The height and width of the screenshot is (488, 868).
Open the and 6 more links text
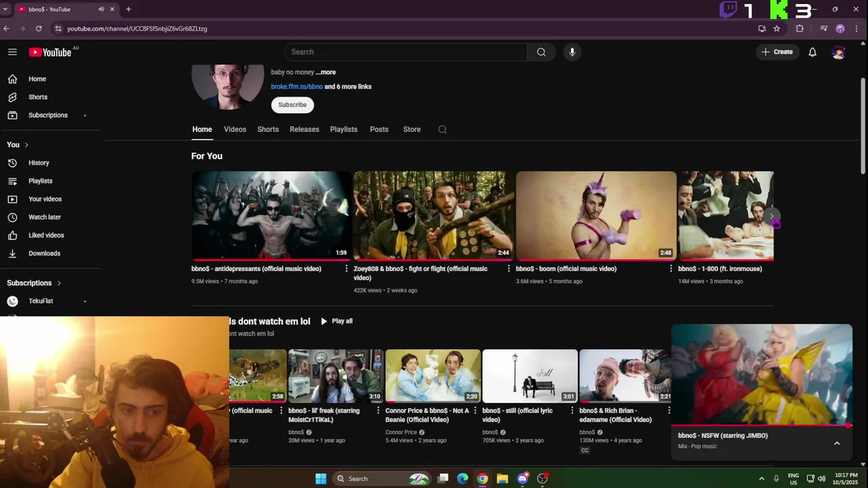[x=348, y=87]
